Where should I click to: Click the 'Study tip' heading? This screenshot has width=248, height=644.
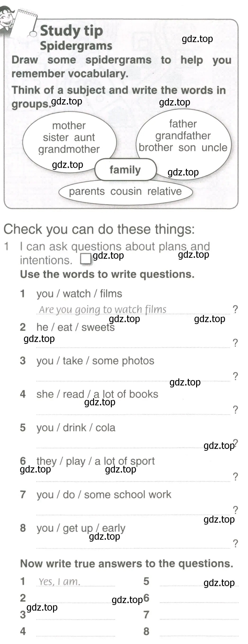pos(71,31)
